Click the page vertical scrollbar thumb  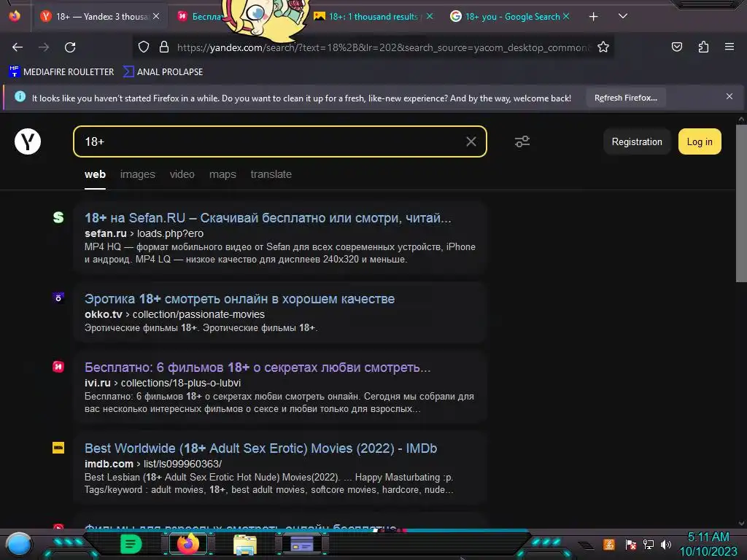pyautogui.click(x=741, y=203)
